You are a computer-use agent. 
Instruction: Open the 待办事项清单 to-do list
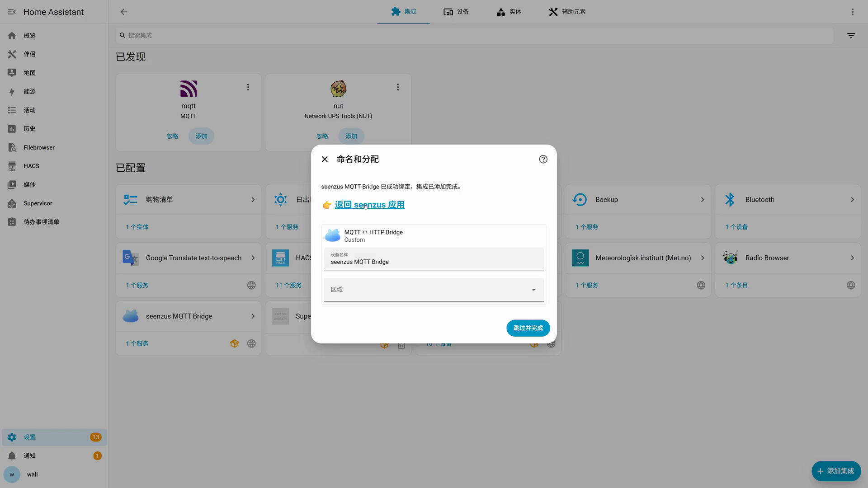click(54, 222)
